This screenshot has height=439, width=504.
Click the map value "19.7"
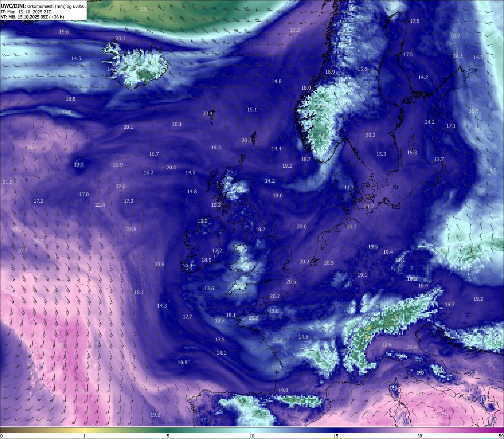click(x=450, y=305)
